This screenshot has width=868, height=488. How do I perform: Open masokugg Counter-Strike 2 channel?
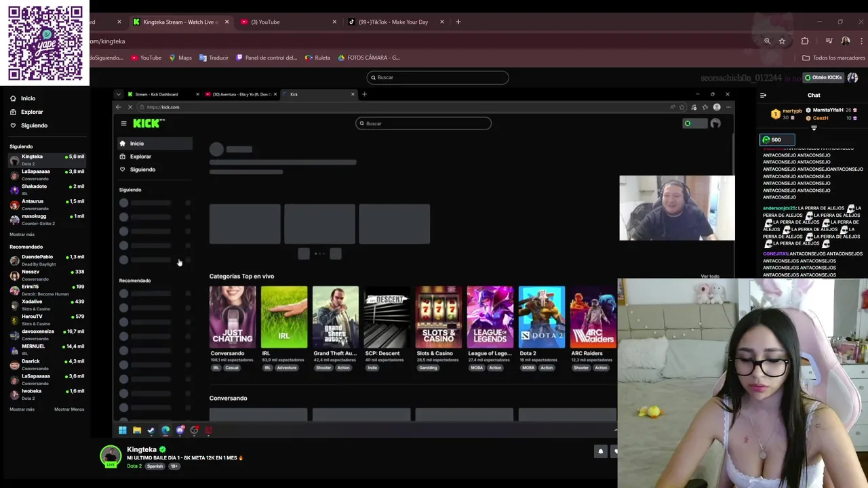point(46,220)
